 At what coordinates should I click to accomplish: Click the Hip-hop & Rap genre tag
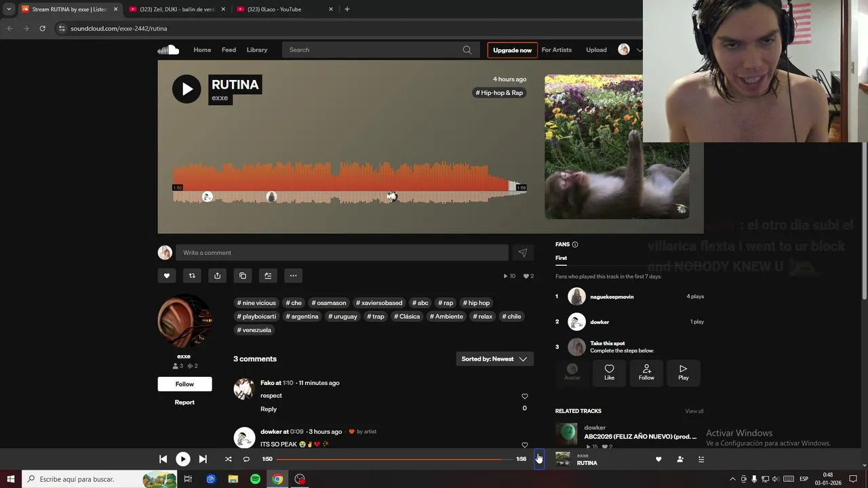point(500,93)
